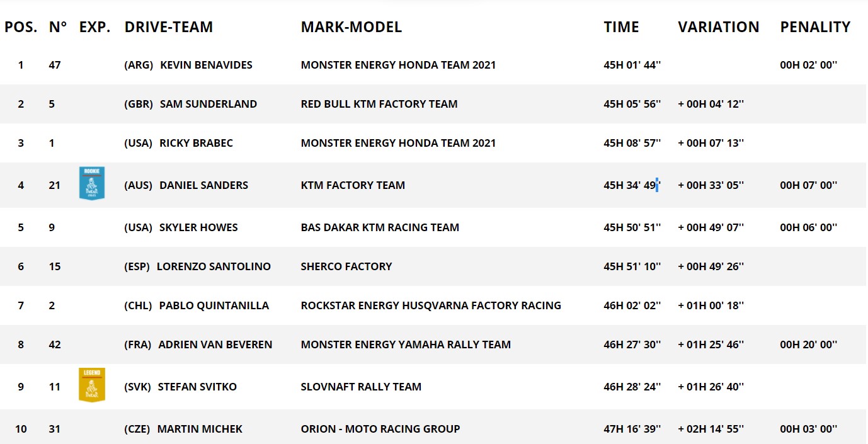This screenshot has height=444, width=868.
Task: Open Kevin Benavides driver entry
Action: [206, 65]
